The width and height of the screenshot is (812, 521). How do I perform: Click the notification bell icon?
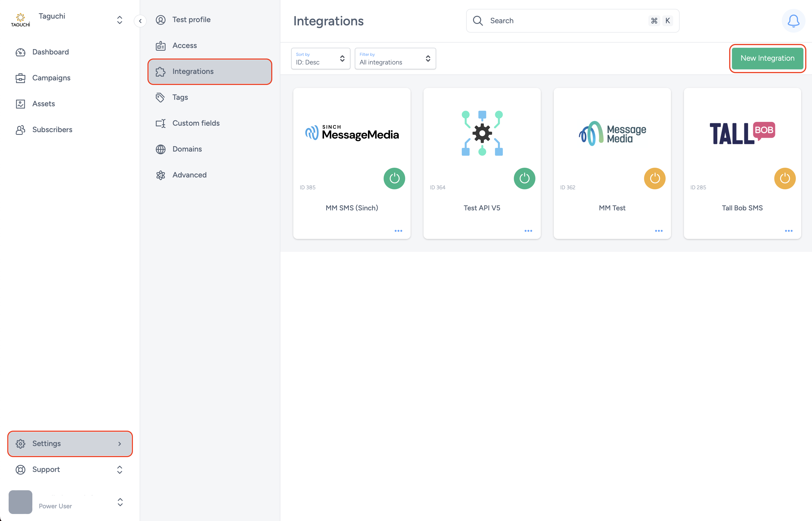click(x=793, y=21)
